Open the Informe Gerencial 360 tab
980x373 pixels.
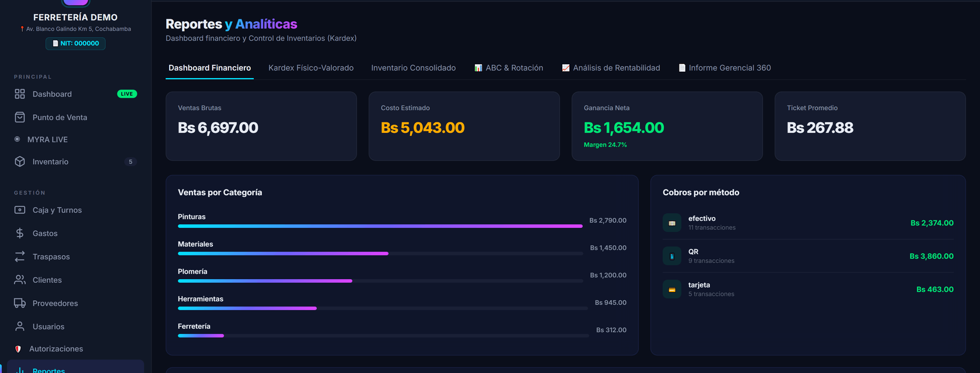(724, 68)
